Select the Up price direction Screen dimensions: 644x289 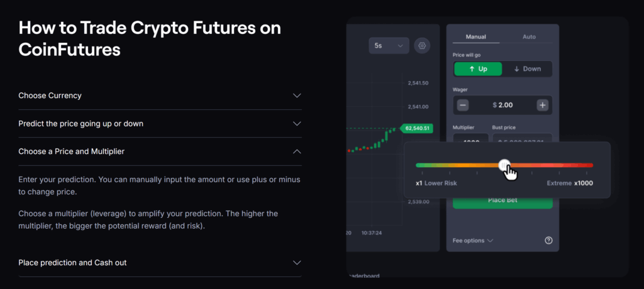[478, 69]
